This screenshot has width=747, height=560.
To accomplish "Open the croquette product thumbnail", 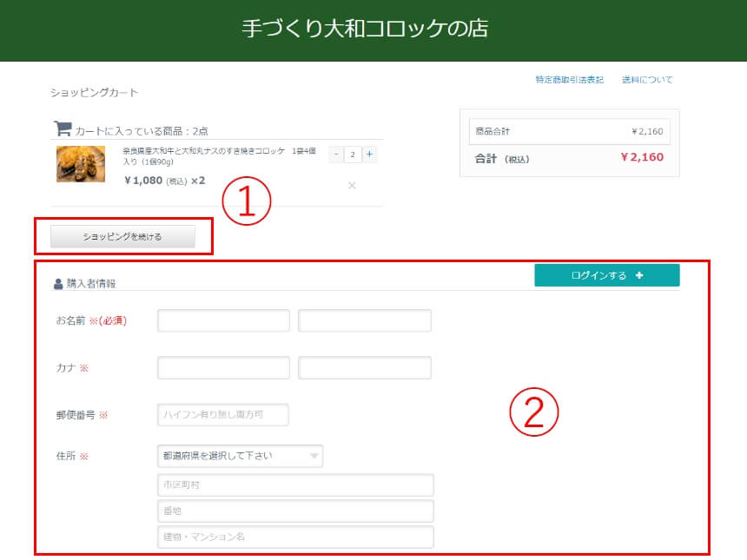I will point(81,163).
